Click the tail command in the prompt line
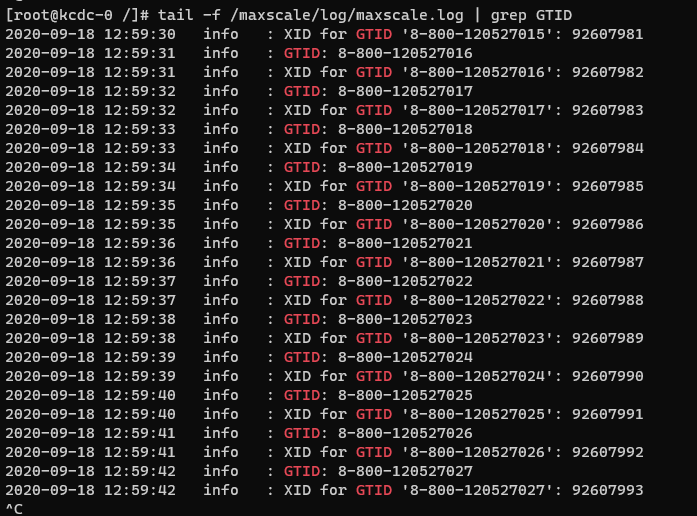This screenshot has width=697, height=516. [176, 15]
